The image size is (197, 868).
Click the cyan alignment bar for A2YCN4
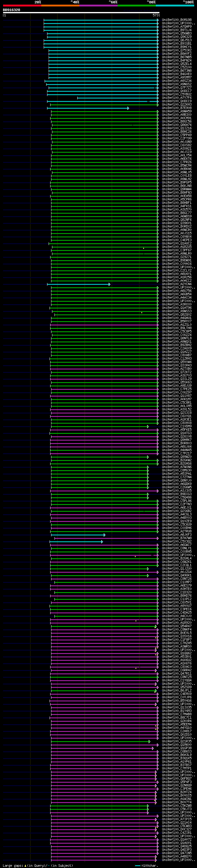79,285
